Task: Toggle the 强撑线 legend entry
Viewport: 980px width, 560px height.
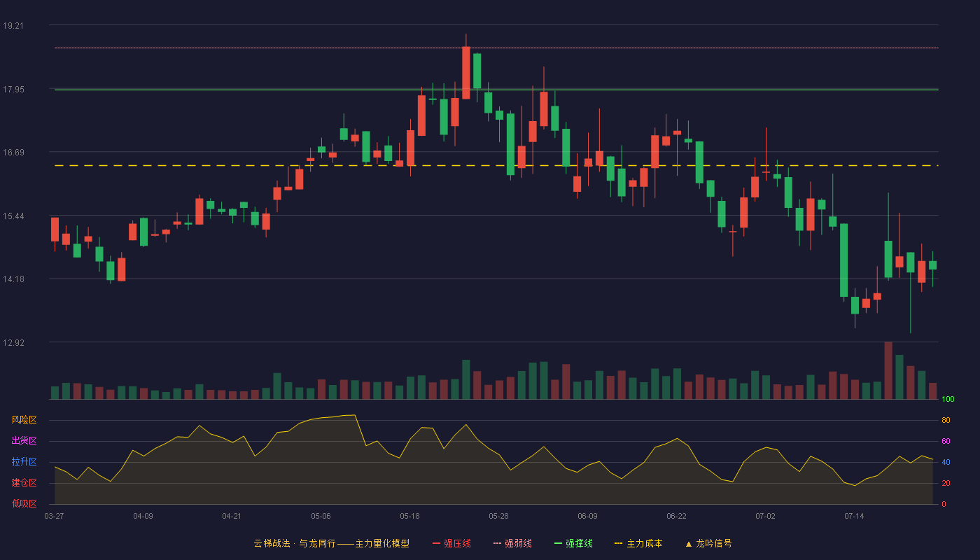Action: pyautogui.click(x=573, y=543)
